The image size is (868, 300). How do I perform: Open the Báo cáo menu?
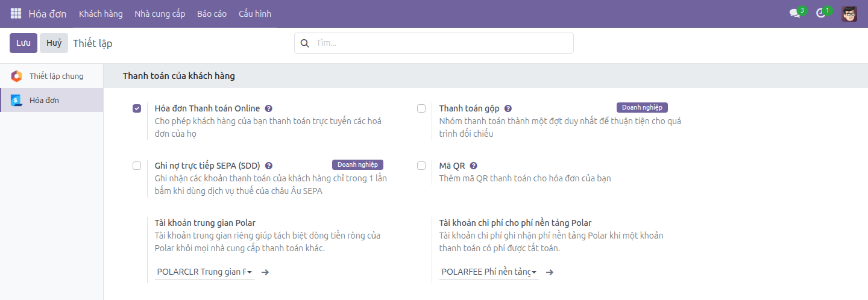(x=212, y=13)
